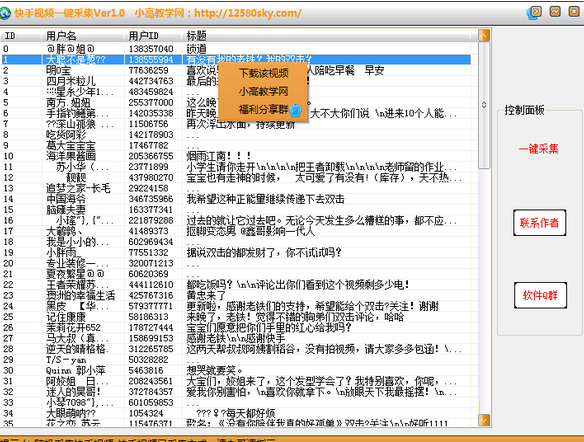Click user ID 602969434
The width and height of the screenshot is (584, 442).
(151, 242)
